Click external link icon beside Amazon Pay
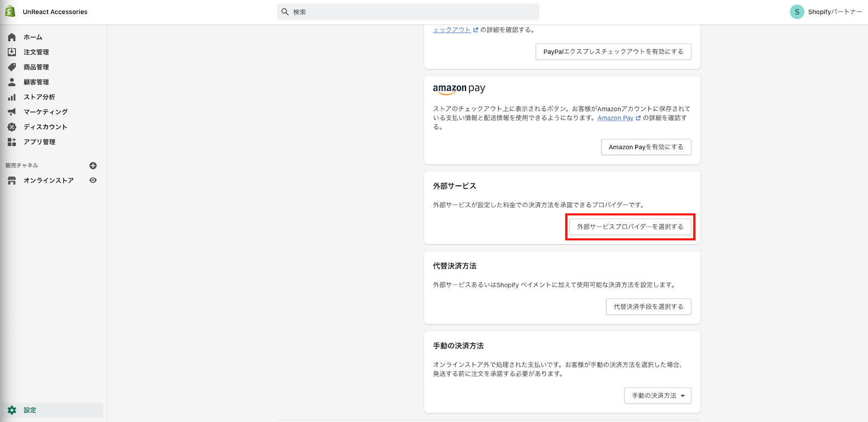Image resolution: width=868 pixels, height=422 pixels. (638, 118)
